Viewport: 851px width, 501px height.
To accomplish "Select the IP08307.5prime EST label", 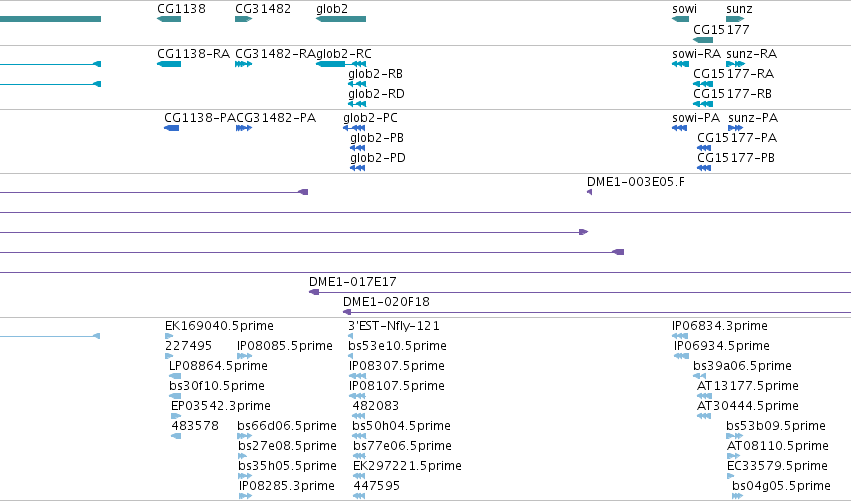I will pos(397,366).
